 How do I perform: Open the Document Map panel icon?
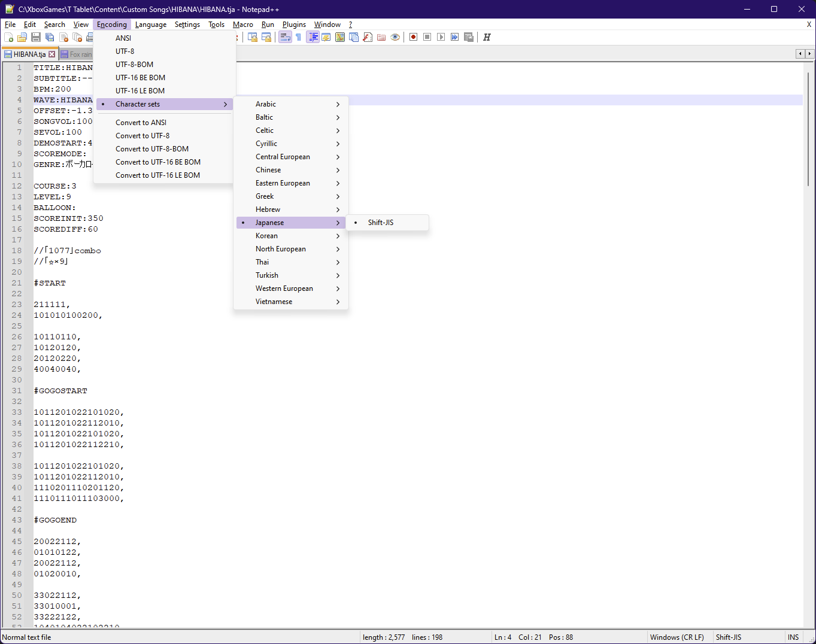click(340, 37)
